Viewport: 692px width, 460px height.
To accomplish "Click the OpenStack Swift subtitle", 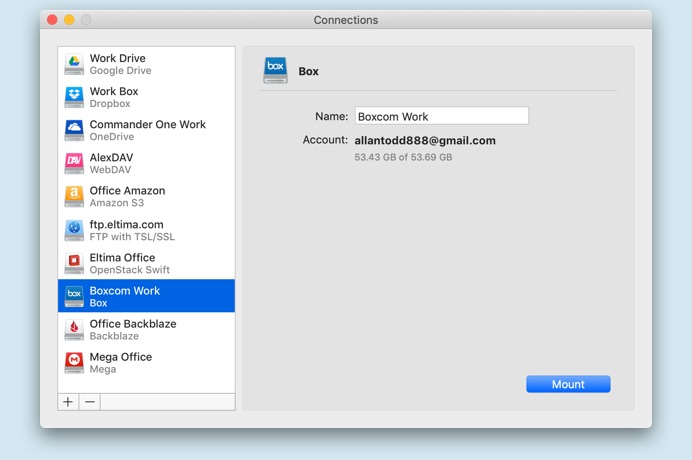I will point(130,270).
